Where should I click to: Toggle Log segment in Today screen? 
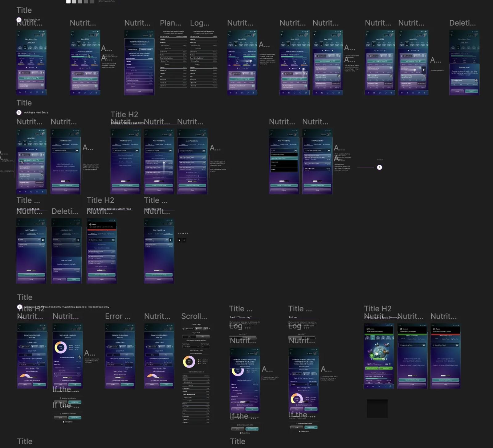pos(26,355)
